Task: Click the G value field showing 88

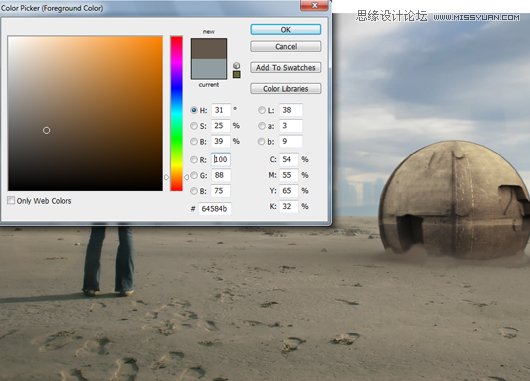Action: coord(221,175)
